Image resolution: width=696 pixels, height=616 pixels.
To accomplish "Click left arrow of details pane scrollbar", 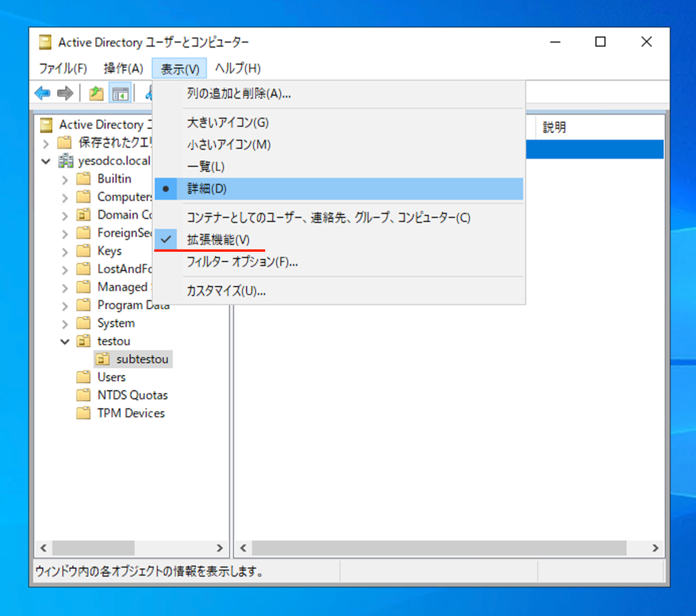I will point(243,548).
